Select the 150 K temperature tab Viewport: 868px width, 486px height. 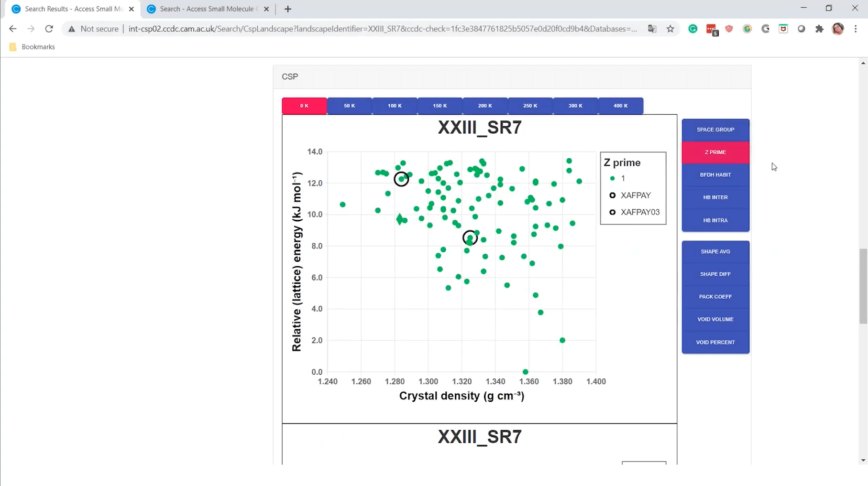[439, 106]
